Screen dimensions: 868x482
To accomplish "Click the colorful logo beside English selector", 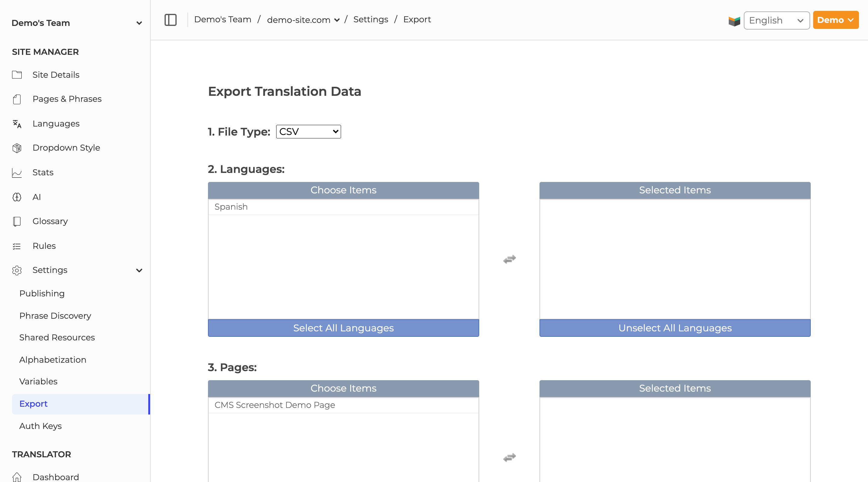I will 734,21.
